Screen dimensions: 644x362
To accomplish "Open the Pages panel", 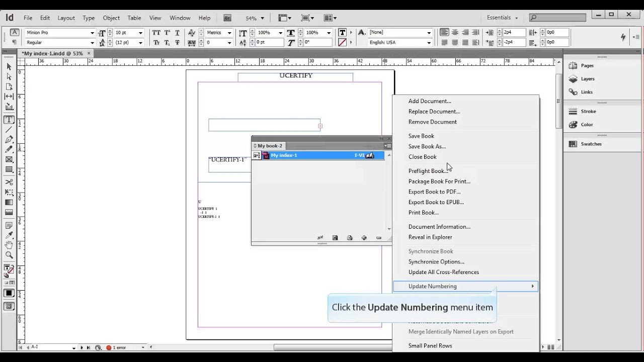I will tap(587, 65).
